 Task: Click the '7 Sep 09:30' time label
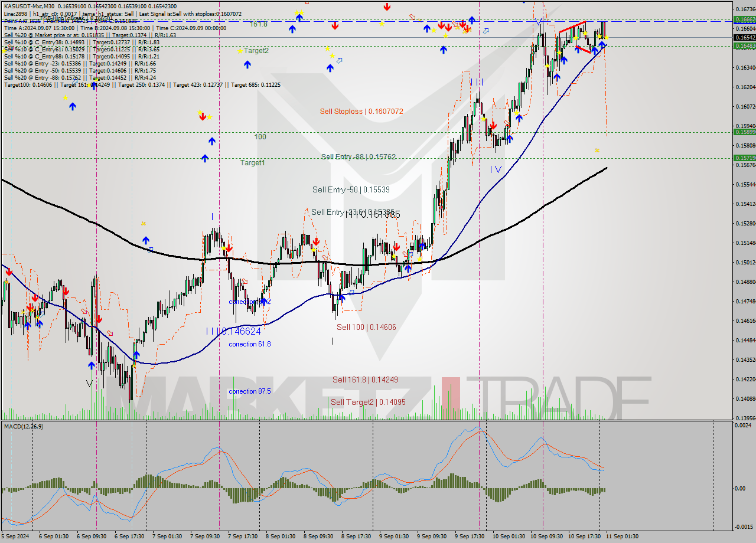205,537
